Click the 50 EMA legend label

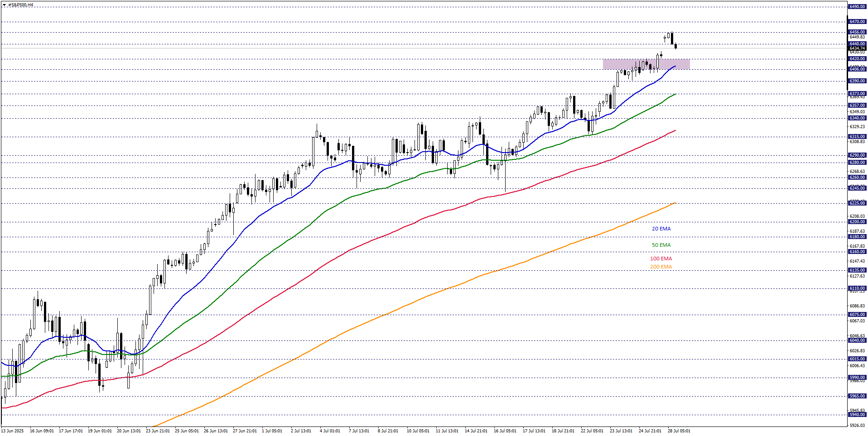(x=661, y=245)
